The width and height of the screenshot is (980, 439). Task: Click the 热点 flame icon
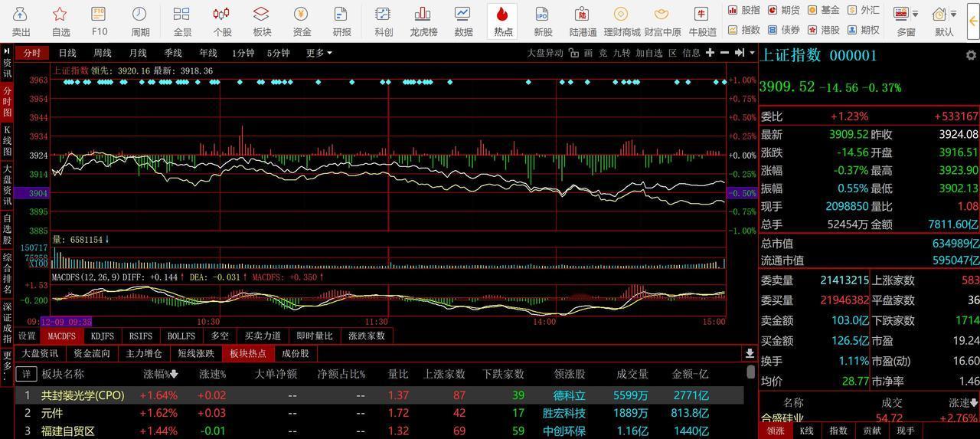point(502,21)
